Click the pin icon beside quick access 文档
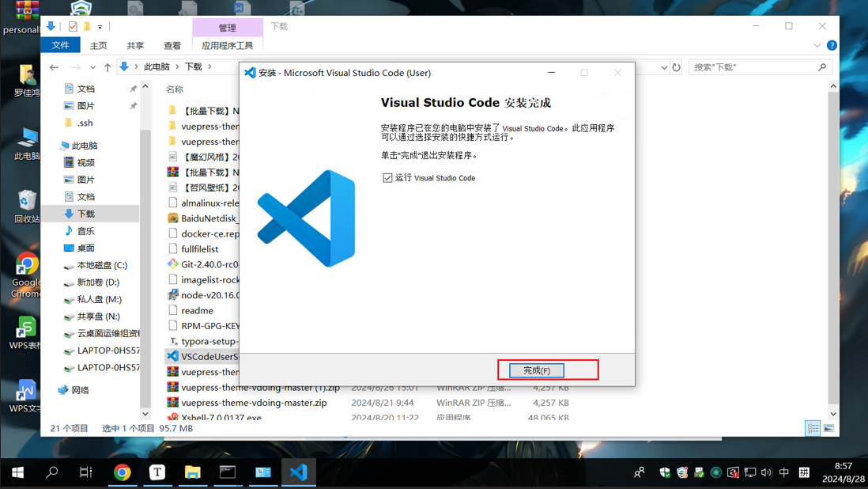 click(134, 89)
